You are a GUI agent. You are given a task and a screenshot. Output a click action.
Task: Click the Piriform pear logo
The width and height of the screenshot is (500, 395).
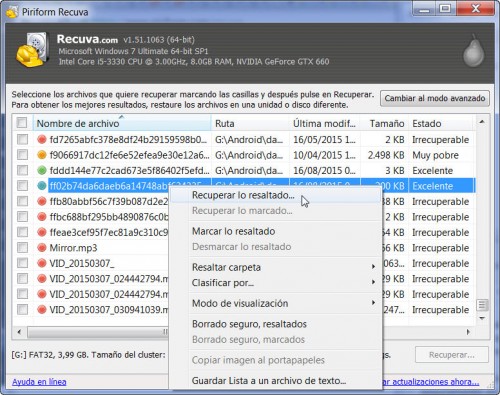[473, 50]
